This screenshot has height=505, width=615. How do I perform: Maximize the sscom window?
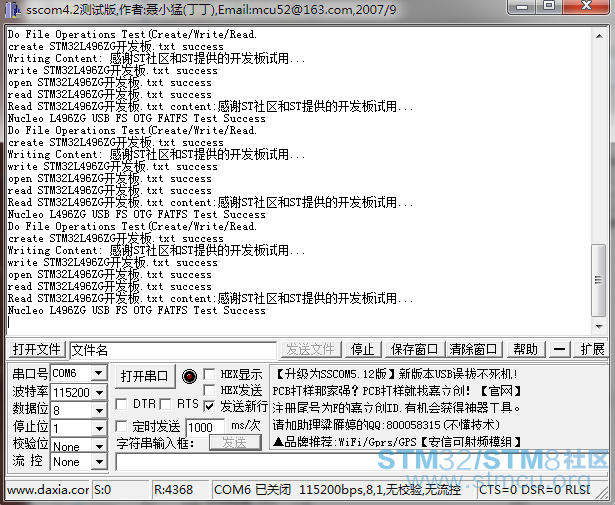pos(549,6)
